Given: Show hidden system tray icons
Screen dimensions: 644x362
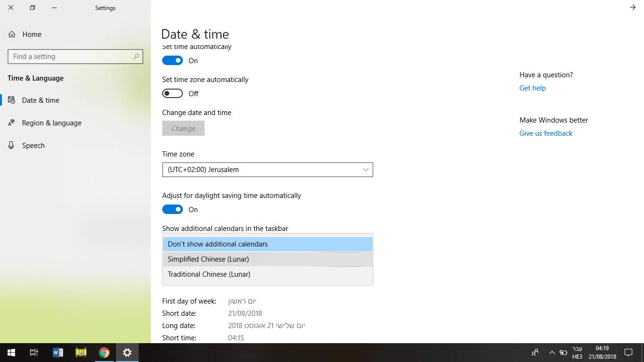Looking at the screenshot, I should click(552, 353).
